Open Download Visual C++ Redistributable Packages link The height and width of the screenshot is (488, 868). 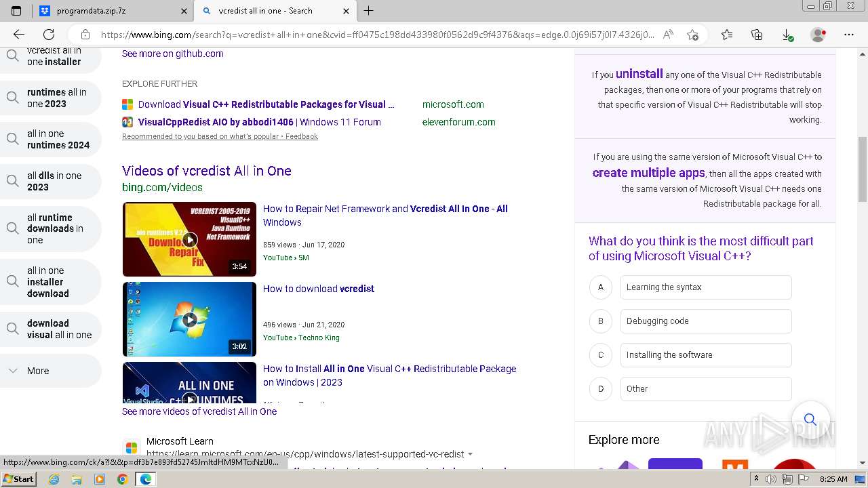(266, 104)
